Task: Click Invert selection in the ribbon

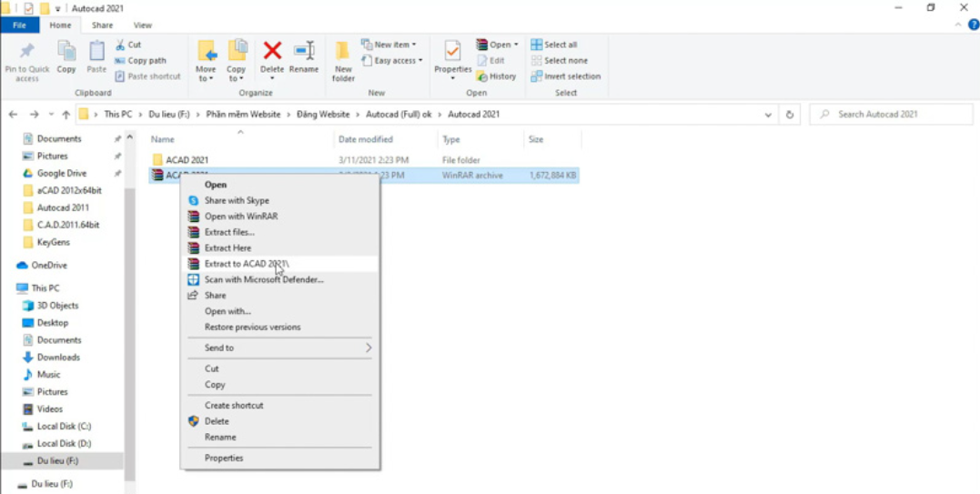Action: pos(565,76)
